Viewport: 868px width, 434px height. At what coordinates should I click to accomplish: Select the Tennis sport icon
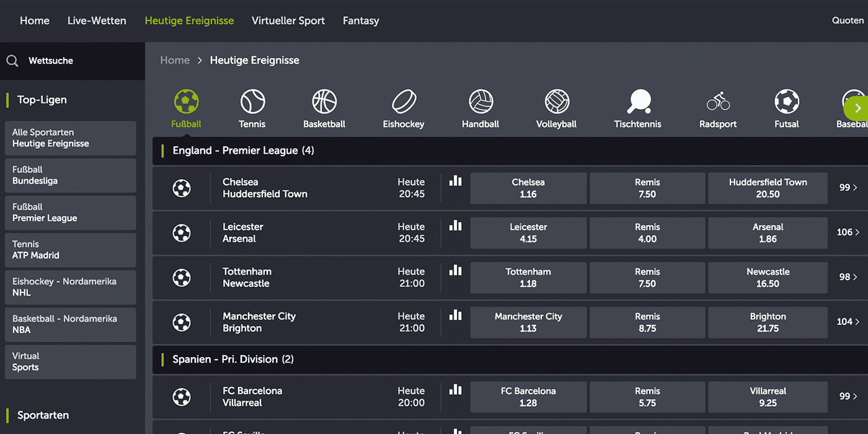(252, 101)
